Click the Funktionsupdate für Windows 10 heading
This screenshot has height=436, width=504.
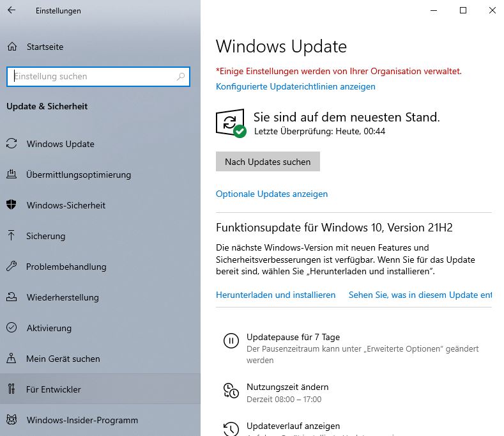334,228
